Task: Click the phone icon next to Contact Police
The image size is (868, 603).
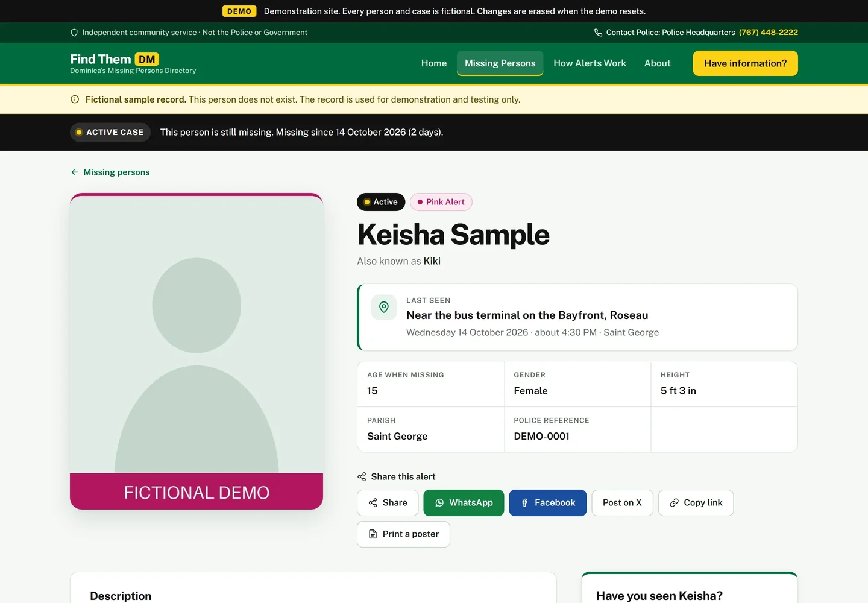Action: (598, 33)
